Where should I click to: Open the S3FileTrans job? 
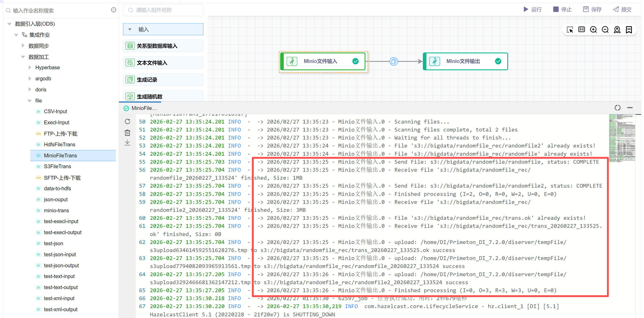tap(57, 167)
